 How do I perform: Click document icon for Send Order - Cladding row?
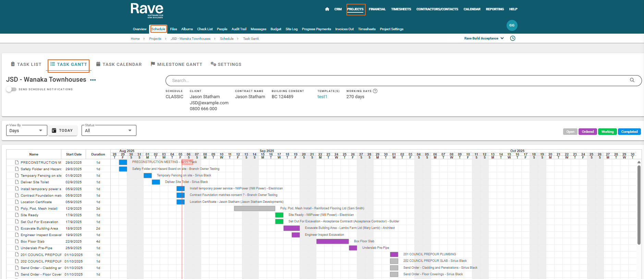coord(17,268)
